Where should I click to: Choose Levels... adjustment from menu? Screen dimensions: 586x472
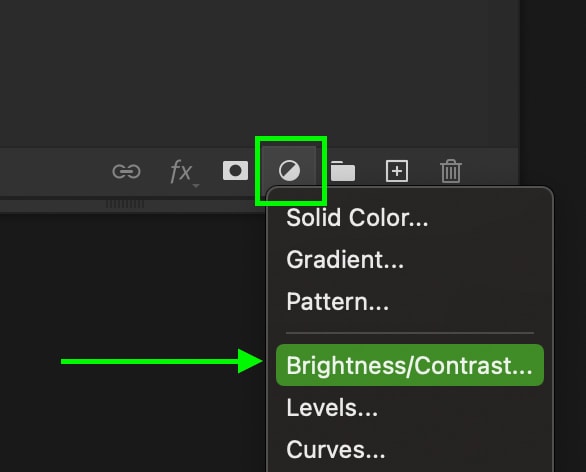coord(332,407)
